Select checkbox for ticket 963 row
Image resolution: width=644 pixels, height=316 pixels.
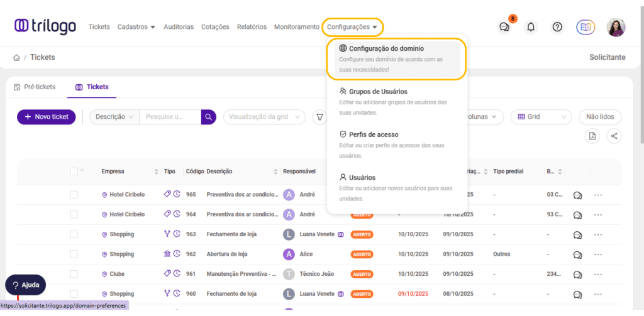click(x=74, y=234)
